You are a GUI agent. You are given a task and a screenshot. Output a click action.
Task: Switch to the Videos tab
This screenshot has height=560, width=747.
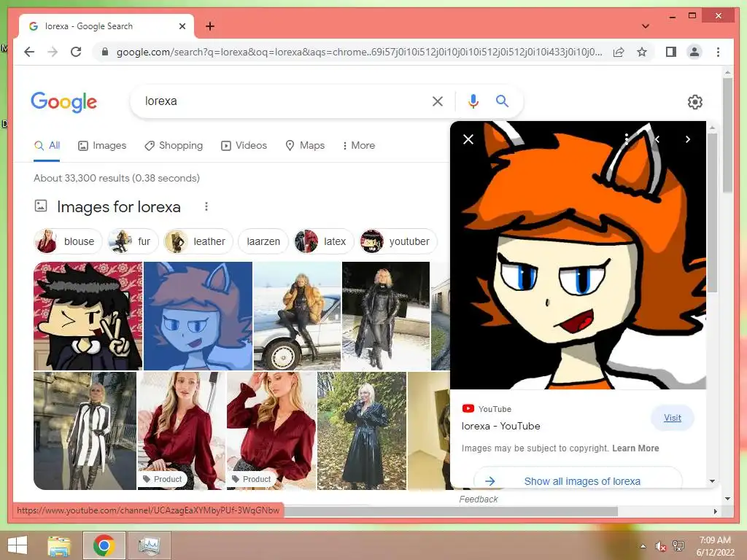pos(244,145)
